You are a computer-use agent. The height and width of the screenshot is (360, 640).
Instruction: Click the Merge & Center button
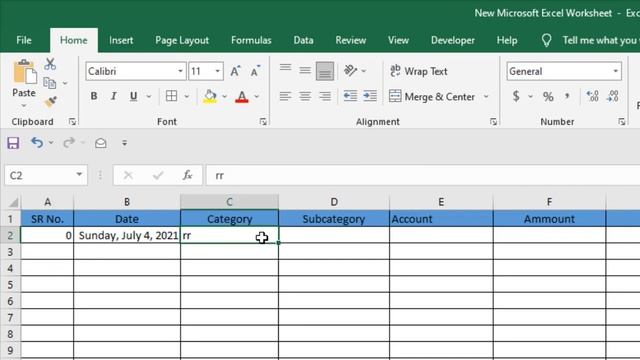(x=432, y=97)
